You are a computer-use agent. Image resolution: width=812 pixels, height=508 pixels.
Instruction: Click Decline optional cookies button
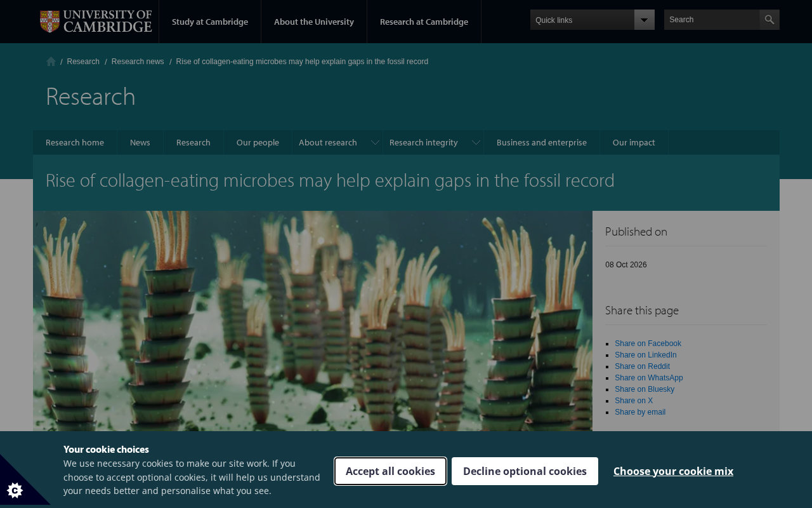[525, 471]
